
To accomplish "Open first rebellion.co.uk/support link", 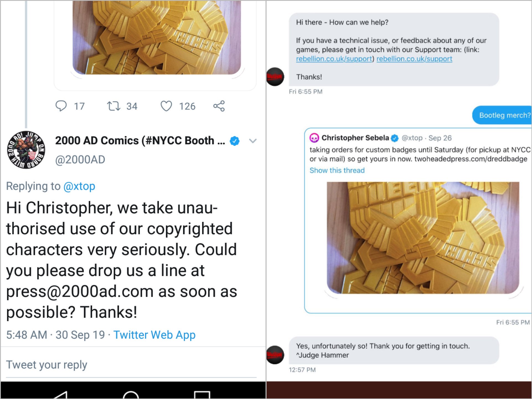I will (x=334, y=59).
